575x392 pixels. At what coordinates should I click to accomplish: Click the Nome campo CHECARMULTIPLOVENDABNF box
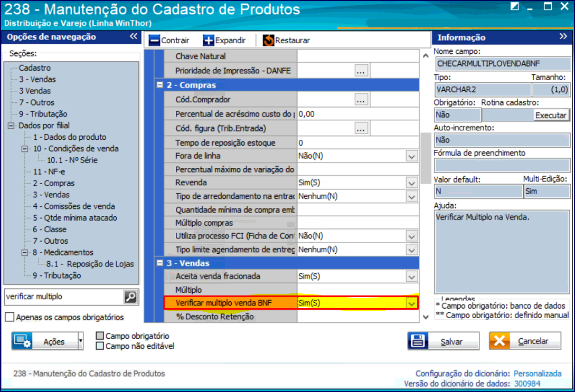click(503, 64)
